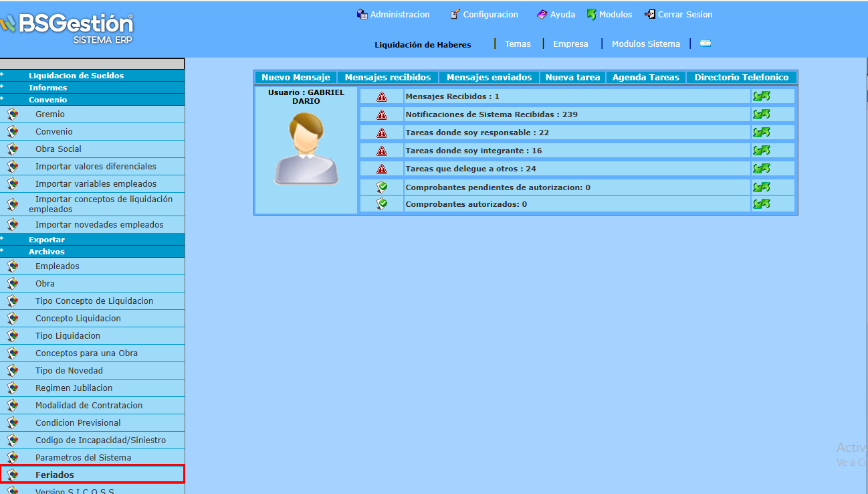Open the Obra menu item
The width and height of the screenshot is (868, 494).
pyautogui.click(x=45, y=284)
